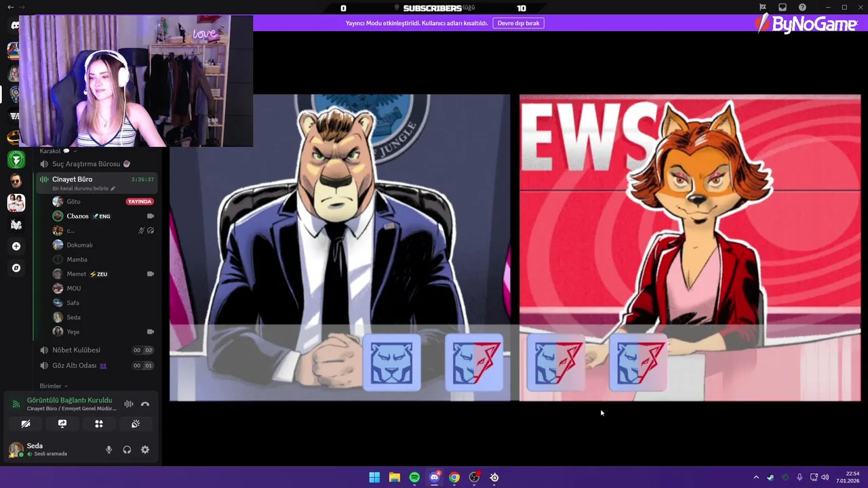Open User Settings gear
This screenshot has height=488, width=868.
tap(145, 449)
